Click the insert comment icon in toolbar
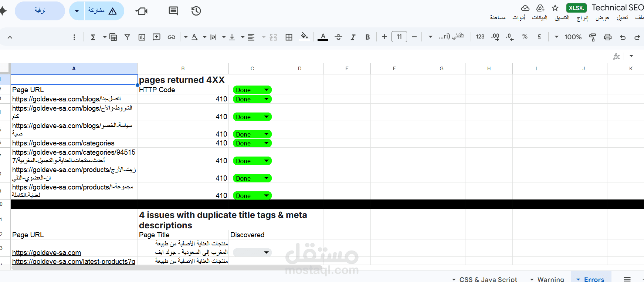Screen dimensions: 644x282 tap(156, 37)
